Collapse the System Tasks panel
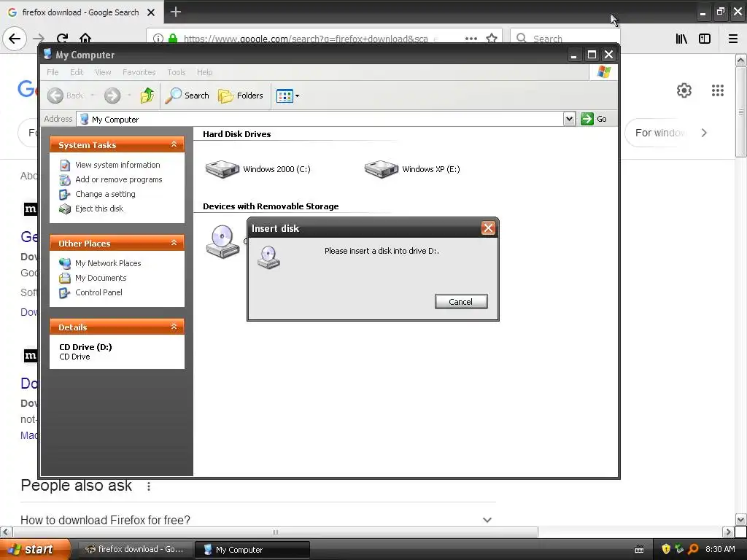The image size is (747, 560). (x=174, y=144)
